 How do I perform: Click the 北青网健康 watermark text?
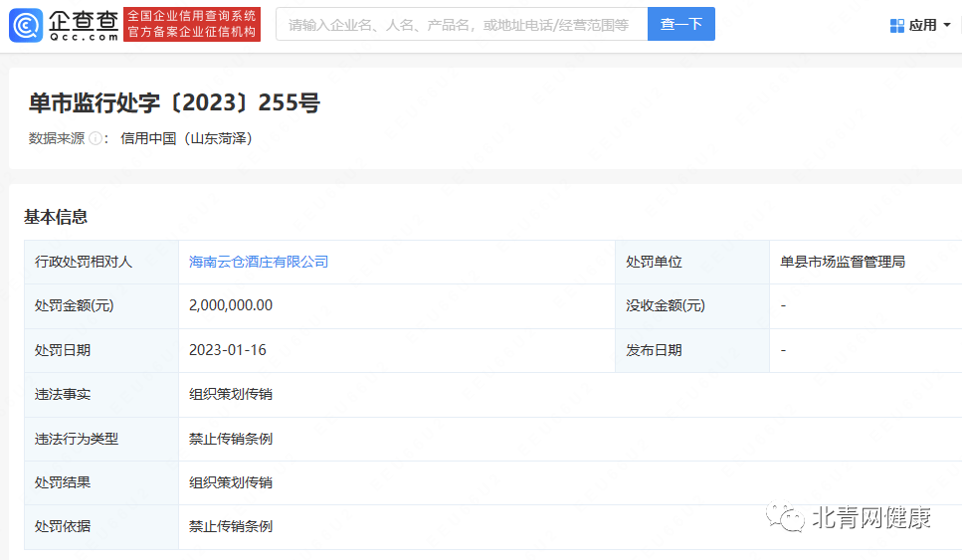click(871, 517)
